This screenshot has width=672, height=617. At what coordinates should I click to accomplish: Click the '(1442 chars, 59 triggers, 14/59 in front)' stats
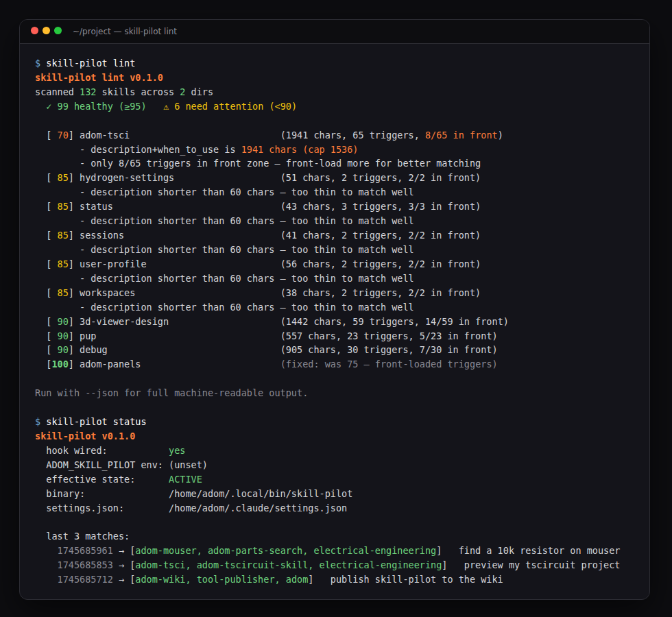point(394,322)
